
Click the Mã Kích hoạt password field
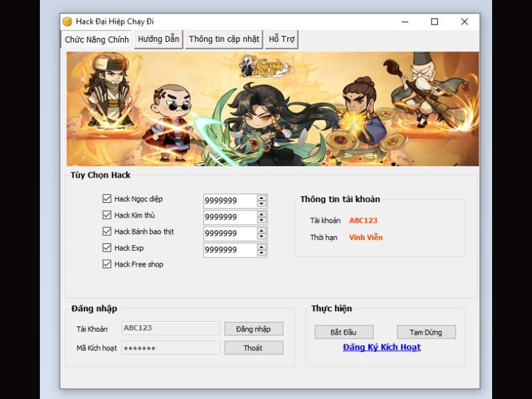pos(171,348)
